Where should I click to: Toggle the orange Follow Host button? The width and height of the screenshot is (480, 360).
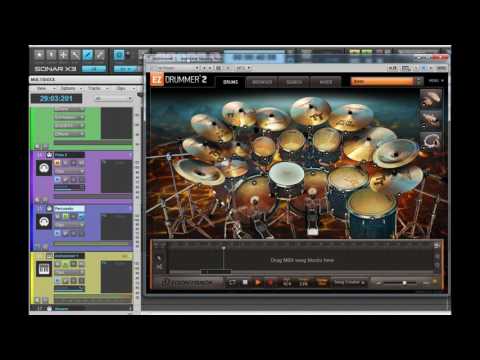pos(322,282)
